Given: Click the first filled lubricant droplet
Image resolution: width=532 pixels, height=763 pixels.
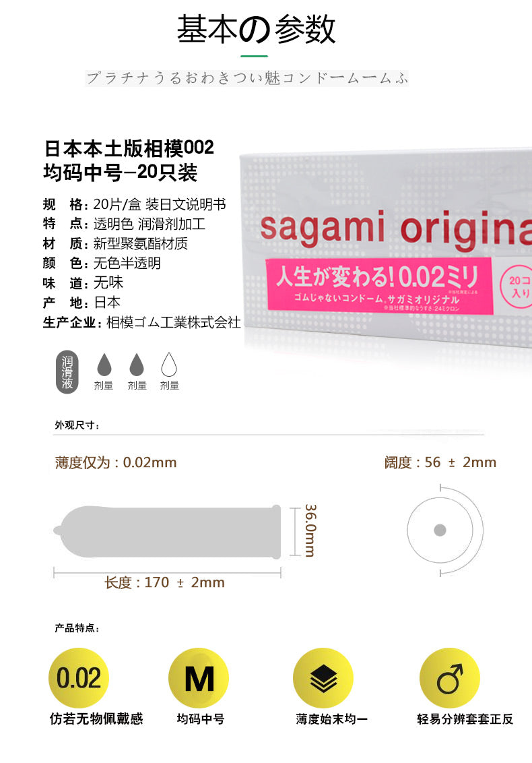Looking at the screenshot, I should (x=104, y=365).
